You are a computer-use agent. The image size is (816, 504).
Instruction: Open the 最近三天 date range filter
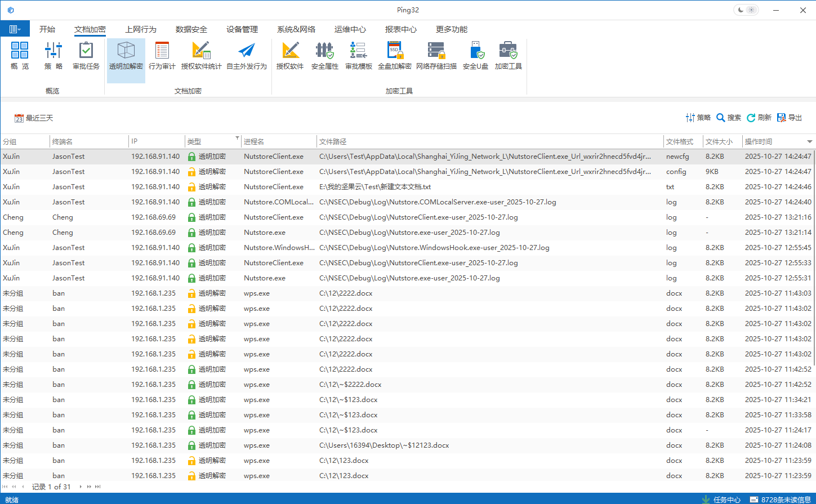(34, 118)
